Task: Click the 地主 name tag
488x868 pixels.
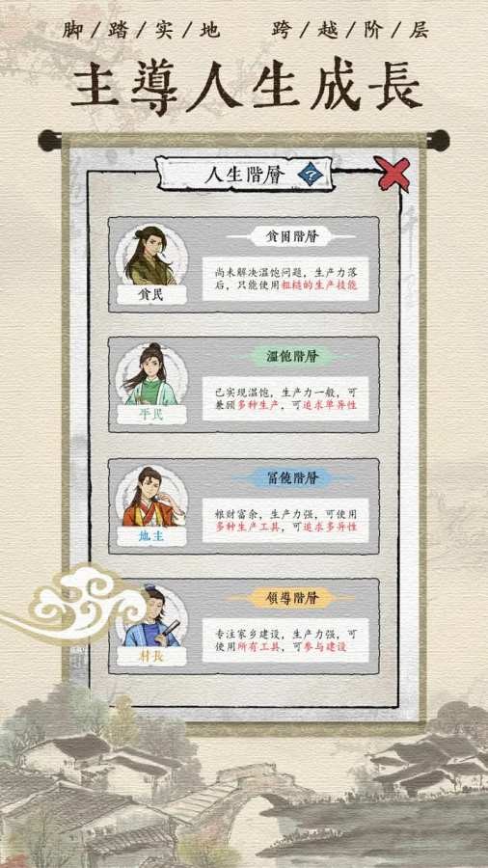Action: tap(151, 536)
